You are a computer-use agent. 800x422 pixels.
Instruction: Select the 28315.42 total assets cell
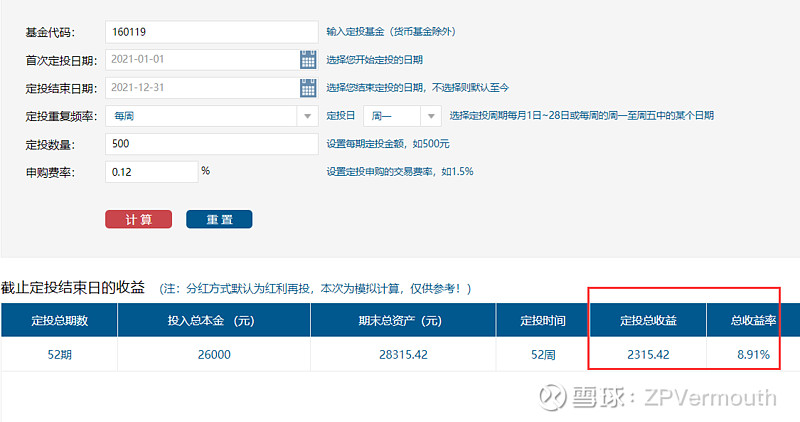404,354
